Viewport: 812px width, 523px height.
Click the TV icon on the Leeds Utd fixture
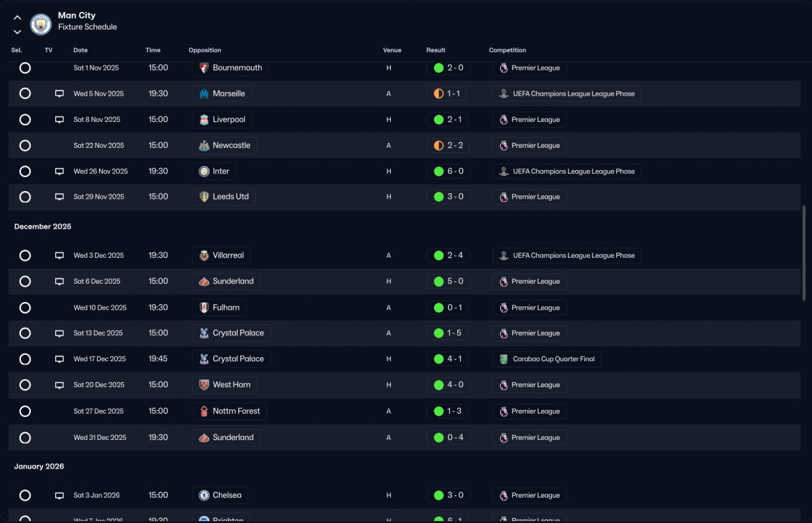[60, 197]
